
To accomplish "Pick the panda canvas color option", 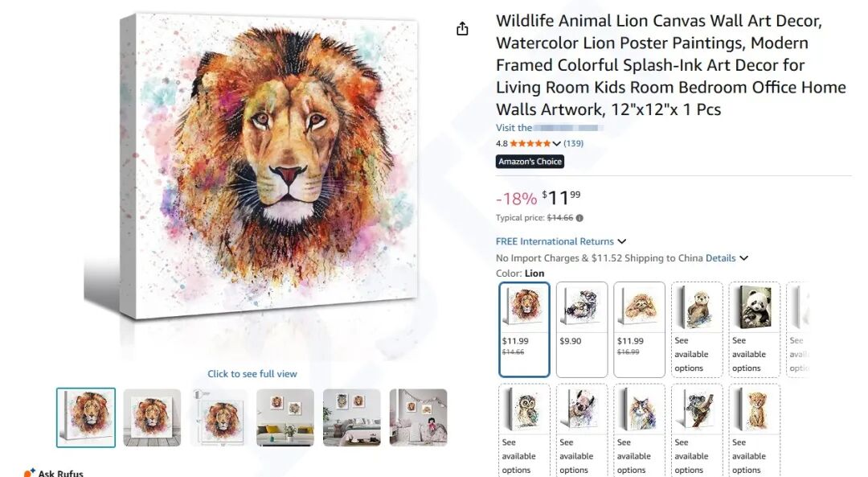I will [755, 329].
